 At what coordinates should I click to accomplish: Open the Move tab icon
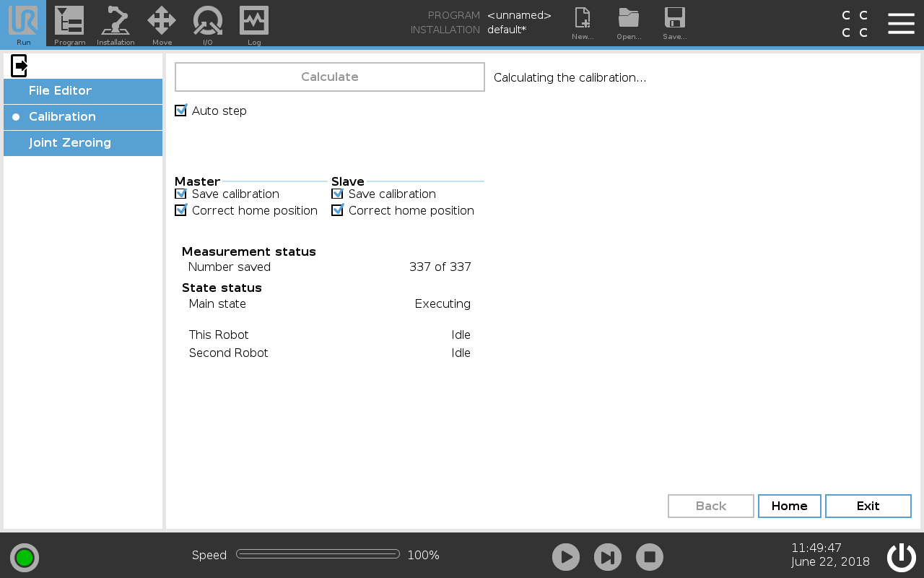162,22
